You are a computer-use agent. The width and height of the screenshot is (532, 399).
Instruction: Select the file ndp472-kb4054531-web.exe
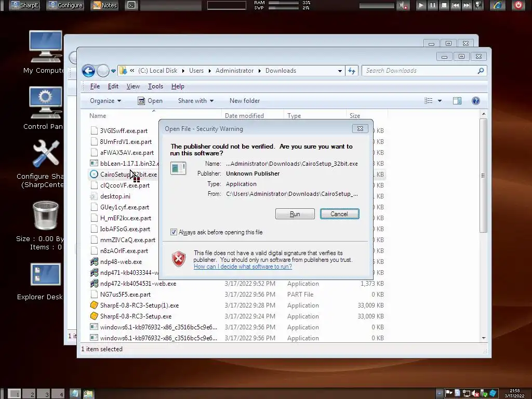[x=138, y=284]
